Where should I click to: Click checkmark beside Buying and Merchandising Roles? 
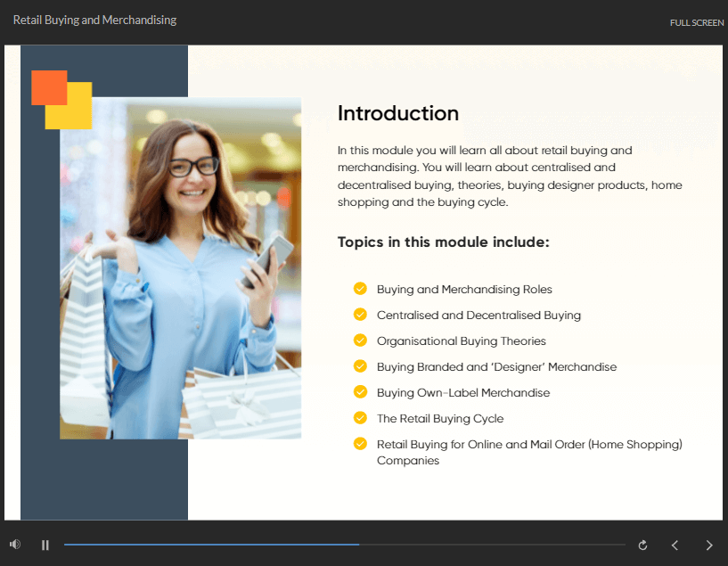pos(360,289)
